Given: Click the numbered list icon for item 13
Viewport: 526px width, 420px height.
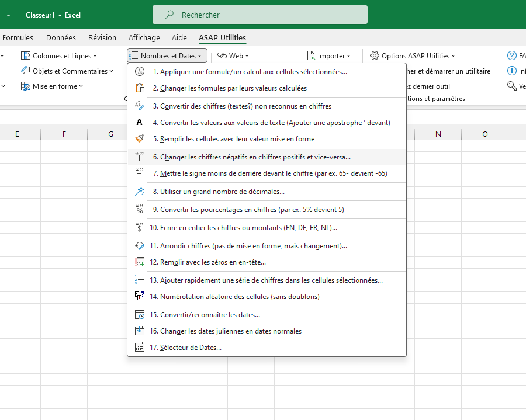Looking at the screenshot, I should tap(140, 280).
